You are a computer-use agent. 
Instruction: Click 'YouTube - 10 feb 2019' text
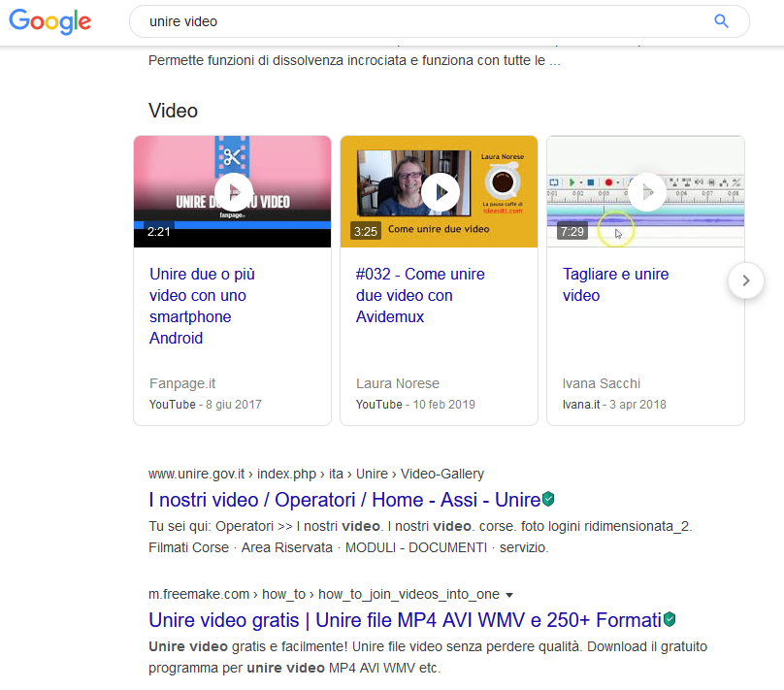click(415, 404)
